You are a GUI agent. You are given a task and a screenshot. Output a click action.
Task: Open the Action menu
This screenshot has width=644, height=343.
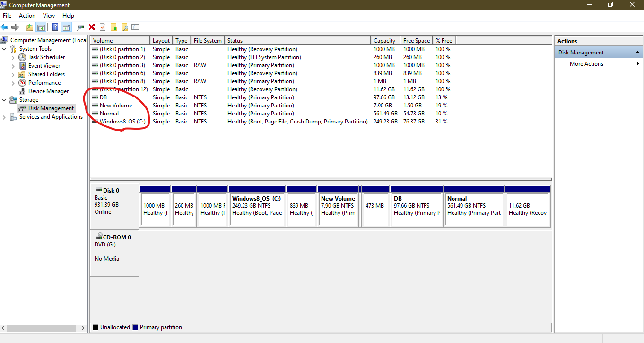(27, 16)
